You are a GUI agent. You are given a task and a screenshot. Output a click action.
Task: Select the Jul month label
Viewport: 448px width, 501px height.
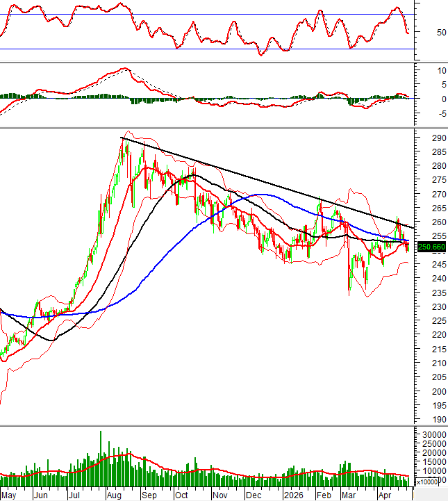(74, 495)
